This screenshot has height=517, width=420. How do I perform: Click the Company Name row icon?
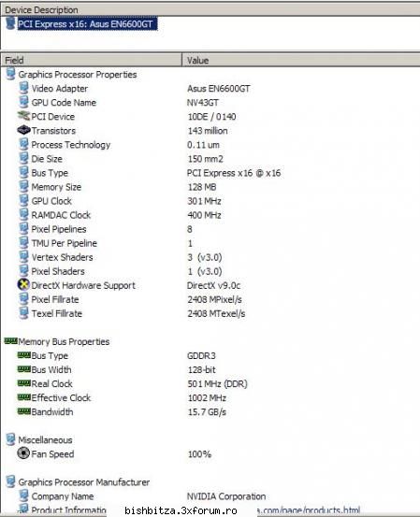pyautogui.click(x=23, y=495)
